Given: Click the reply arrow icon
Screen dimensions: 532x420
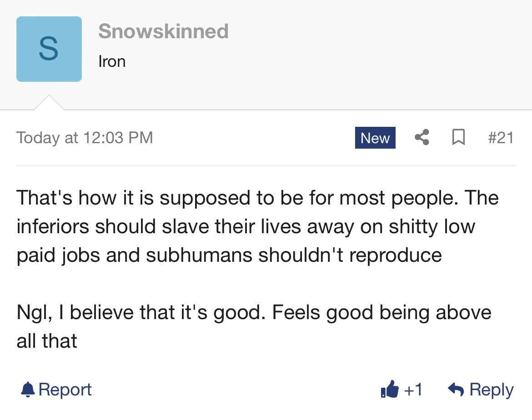Looking at the screenshot, I should [x=456, y=390].
